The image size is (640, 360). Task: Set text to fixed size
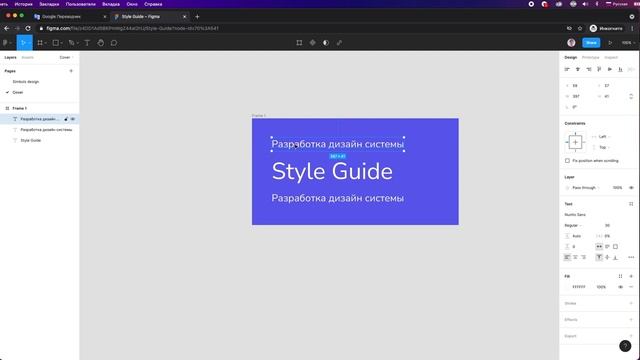(616, 247)
